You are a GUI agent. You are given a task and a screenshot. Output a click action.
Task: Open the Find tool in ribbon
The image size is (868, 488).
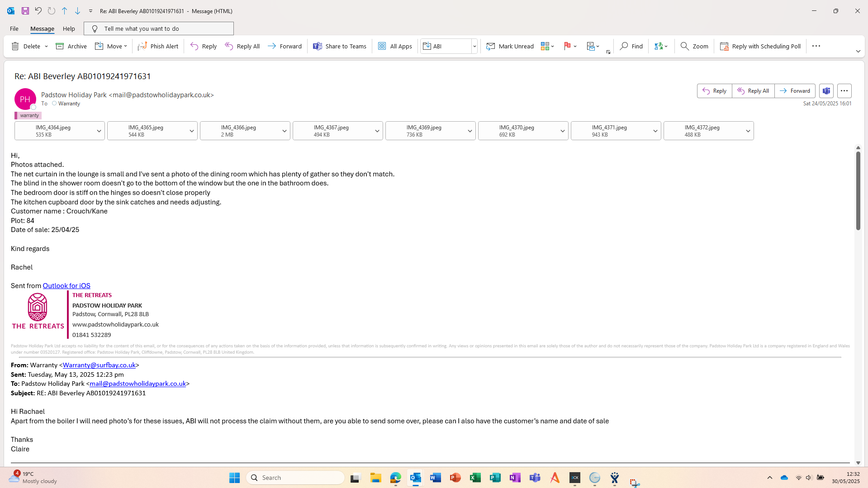pyautogui.click(x=631, y=46)
